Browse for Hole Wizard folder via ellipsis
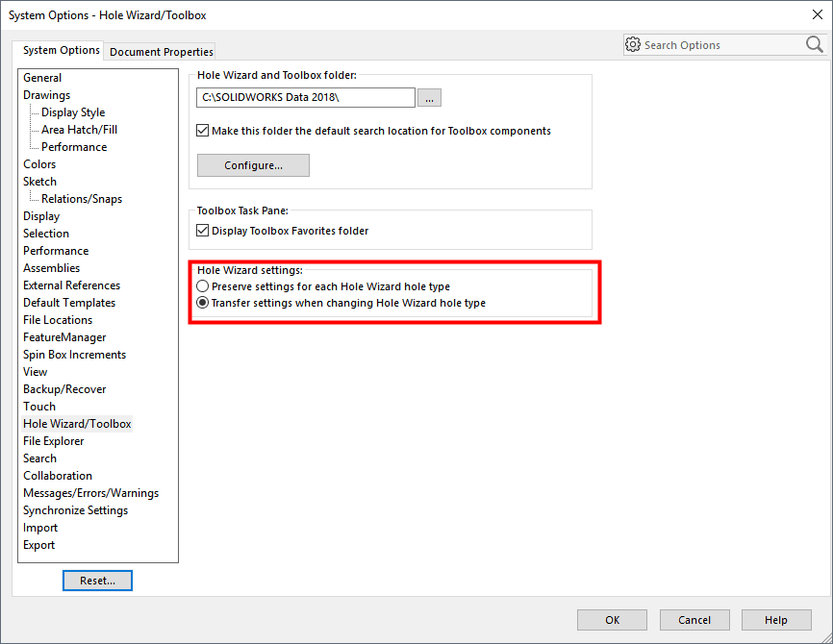 click(429, 98)
